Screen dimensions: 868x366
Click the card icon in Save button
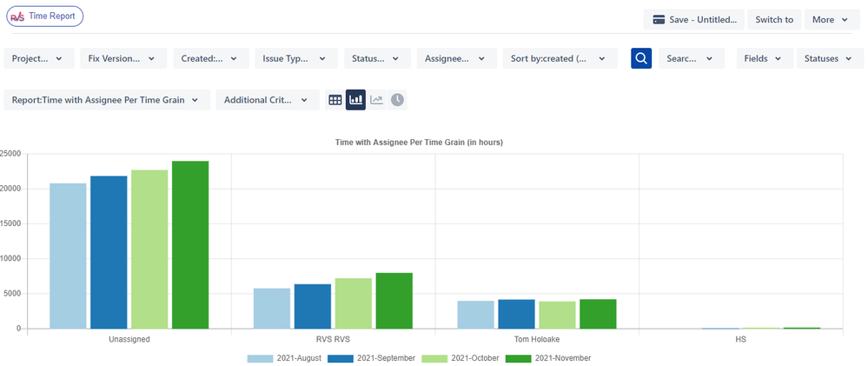pos(659,19)
